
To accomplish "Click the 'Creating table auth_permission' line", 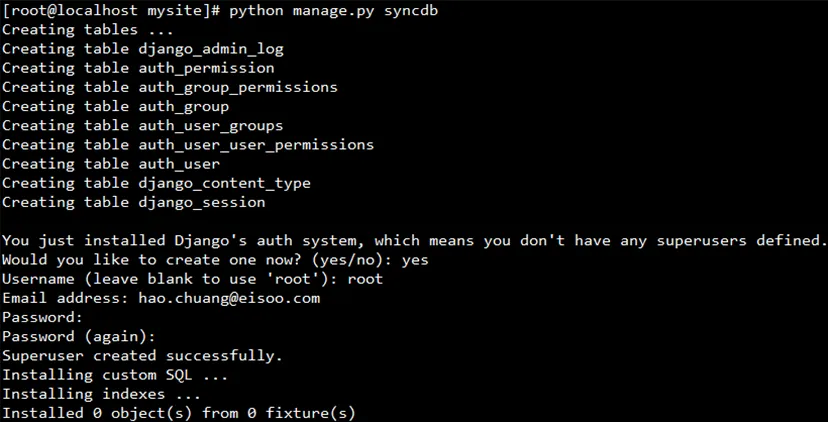I will (x=138, y=68).
